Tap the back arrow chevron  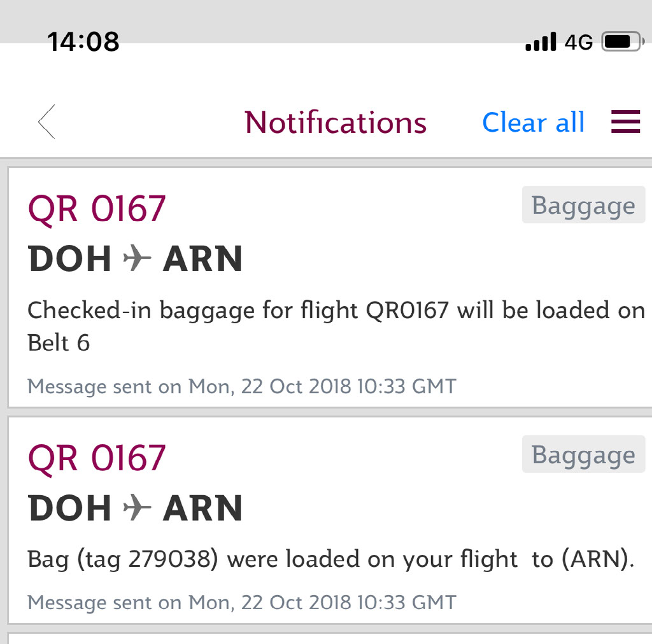[47, 122]
